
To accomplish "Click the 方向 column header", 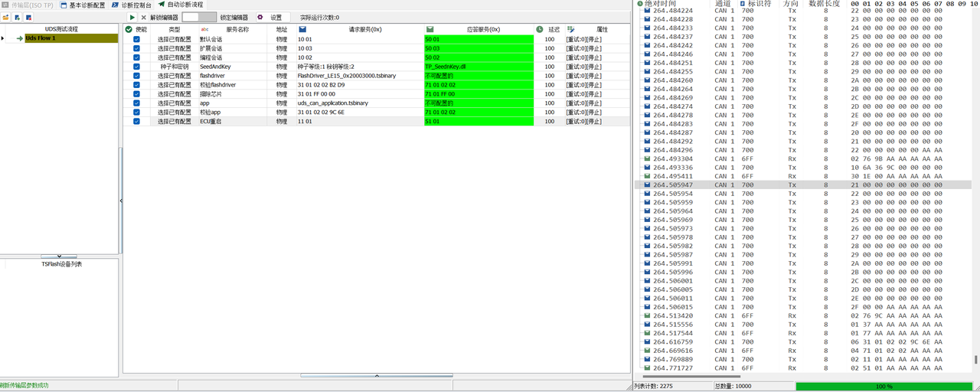I will (x=791, y=4).
